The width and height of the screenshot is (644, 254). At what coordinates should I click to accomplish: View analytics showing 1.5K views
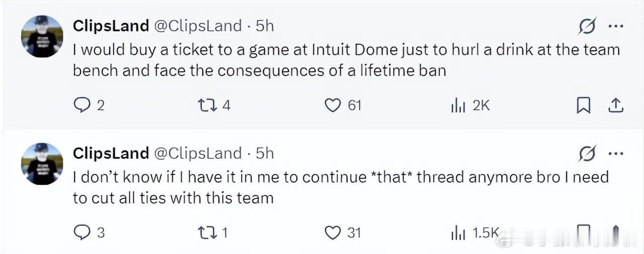point(457,232)
